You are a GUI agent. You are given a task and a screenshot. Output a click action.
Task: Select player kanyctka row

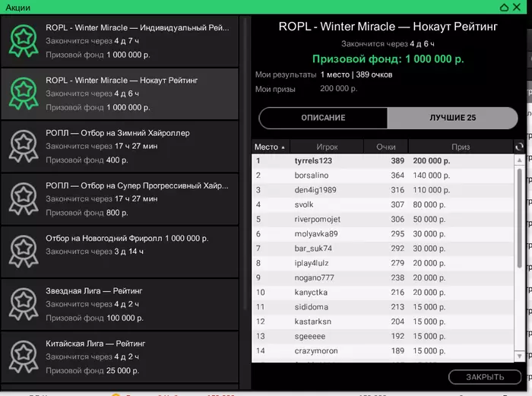383,292
